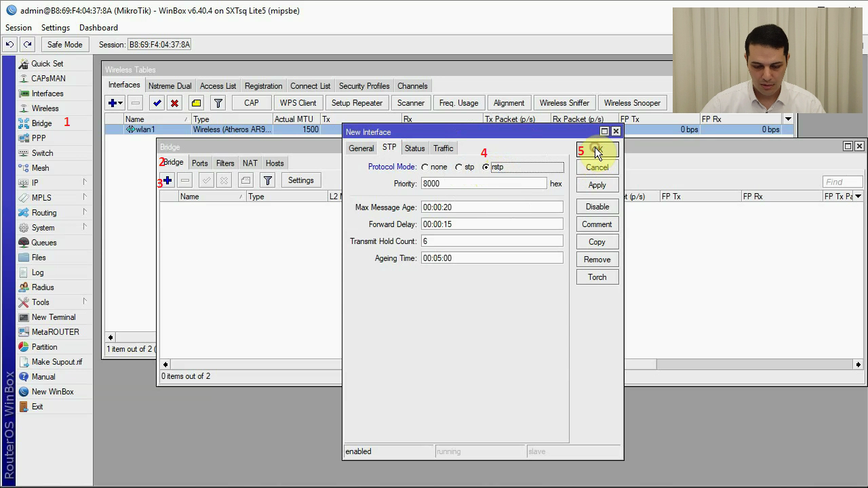Open Filters tab in Bridge window

coord(225,163)
